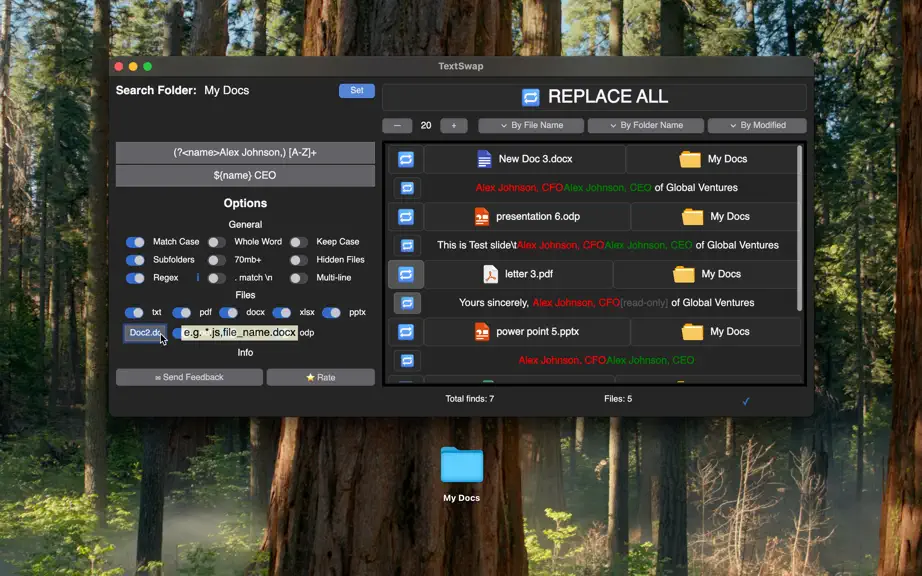Replace the 'This is Test slide' match line
922x576 pixels.
(x=407, y=246)
